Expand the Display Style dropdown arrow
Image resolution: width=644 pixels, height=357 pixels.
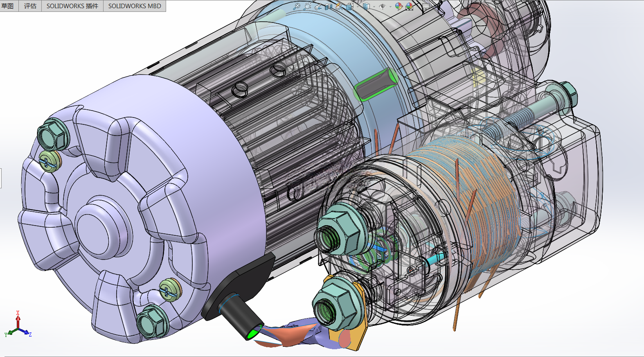pyautogui.click(x=374, y=7)
